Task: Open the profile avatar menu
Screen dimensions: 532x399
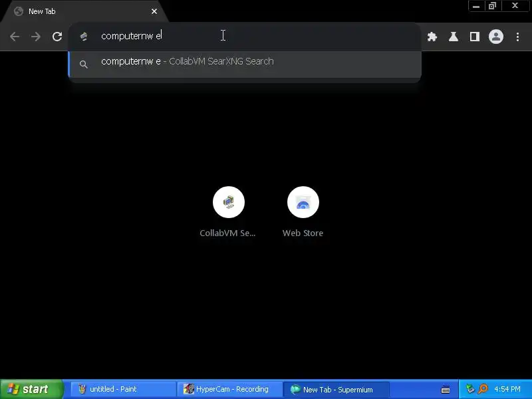Action: pos(495,37)
